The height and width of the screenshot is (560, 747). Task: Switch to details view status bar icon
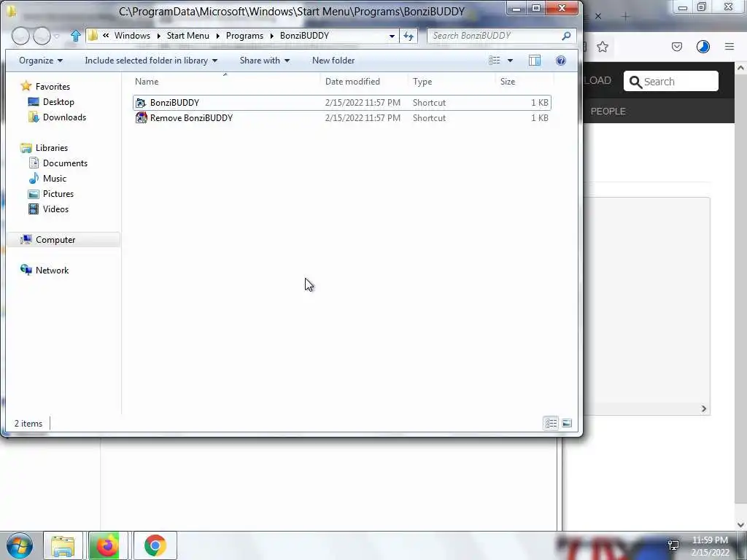[551, 424]
